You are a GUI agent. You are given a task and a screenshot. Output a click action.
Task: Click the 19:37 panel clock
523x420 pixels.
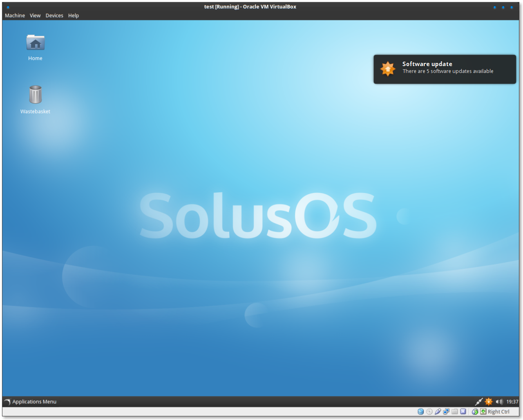tap(512, 402)
